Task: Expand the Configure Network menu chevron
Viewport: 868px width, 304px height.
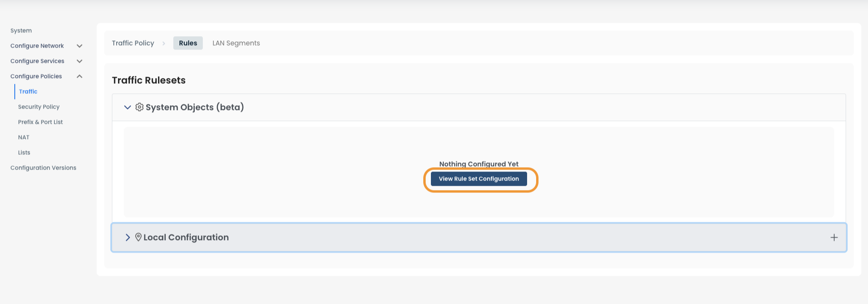Action: pyautogui.click(x=80, y=46)
